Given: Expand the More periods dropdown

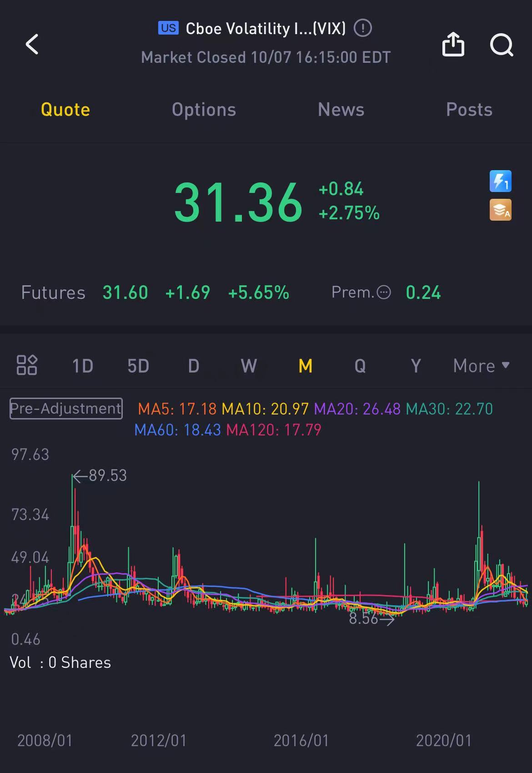Looking at the screenshot, I should 481,366.
